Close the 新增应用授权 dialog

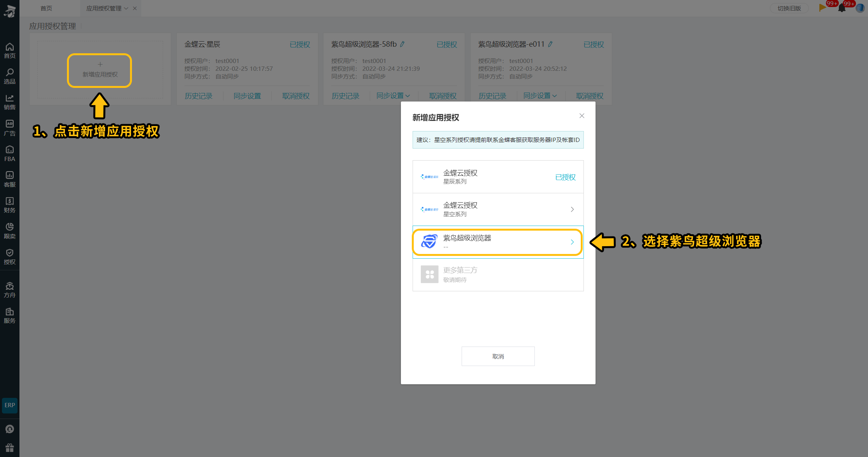pos(582,116)
